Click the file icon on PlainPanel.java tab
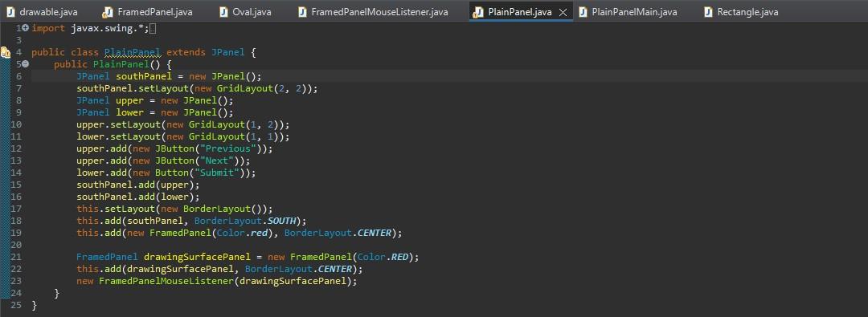The image size is (868, 317). [477, 11]
